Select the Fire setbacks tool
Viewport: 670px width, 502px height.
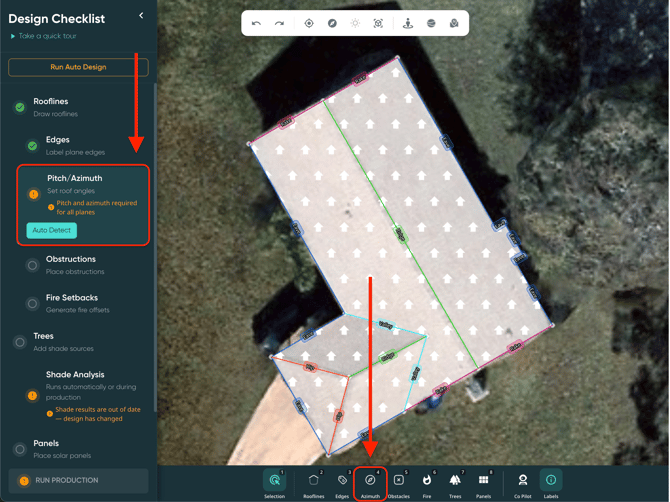(x=427, y=484)
